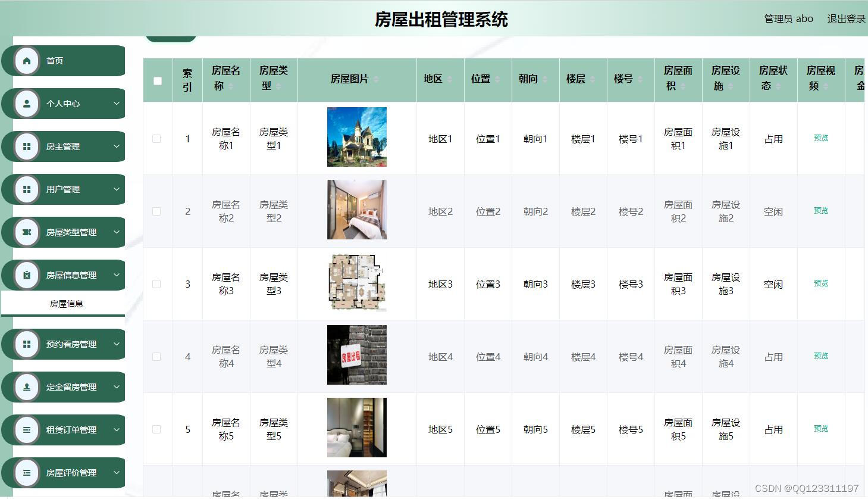This screenshot has width=868, height=499.
Task: Preview video 预览 for row 1
Action: tap(821, 138)
